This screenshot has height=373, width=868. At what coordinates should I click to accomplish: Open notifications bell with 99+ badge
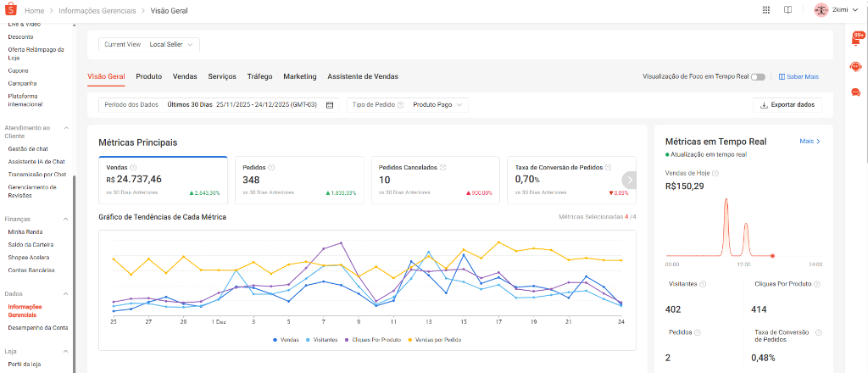click(x=855, y=39)
